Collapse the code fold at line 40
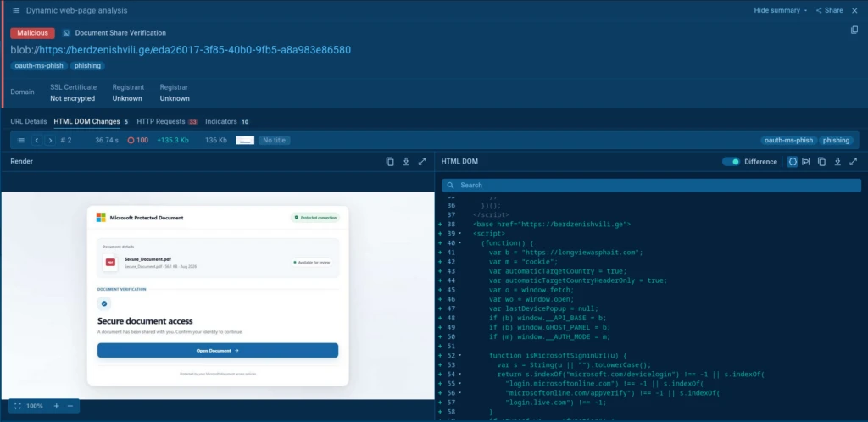 (459, 243)
